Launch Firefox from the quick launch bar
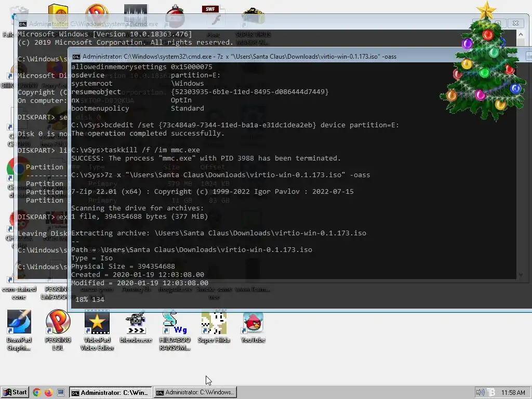Viewport: 532px width, 399px height. pyautogui.click(x=48, y=393)
